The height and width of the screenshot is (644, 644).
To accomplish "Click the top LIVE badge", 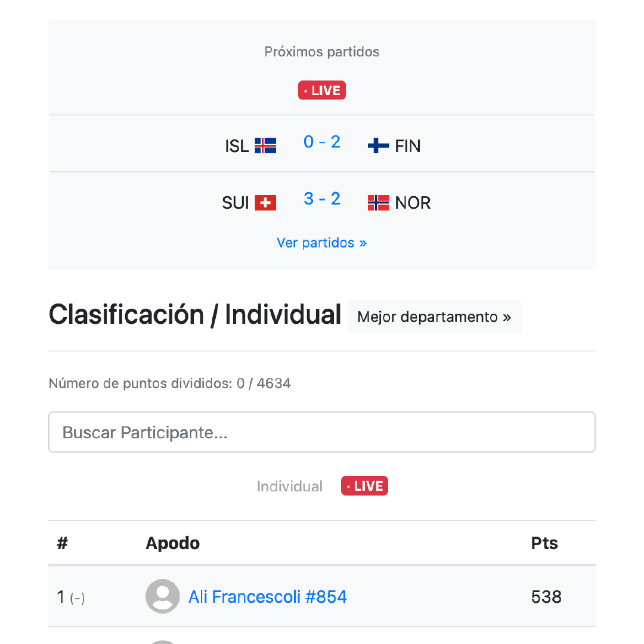I will pos(321,90).
